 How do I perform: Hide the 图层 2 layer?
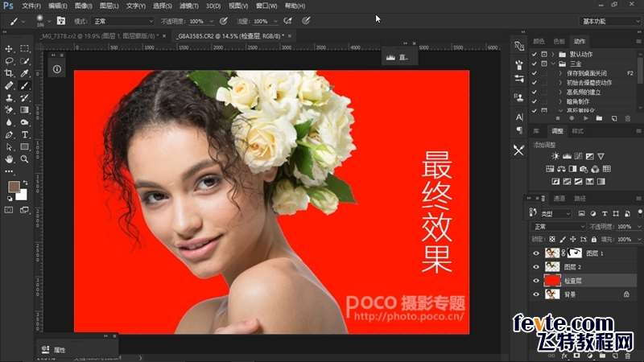point(535,267)
